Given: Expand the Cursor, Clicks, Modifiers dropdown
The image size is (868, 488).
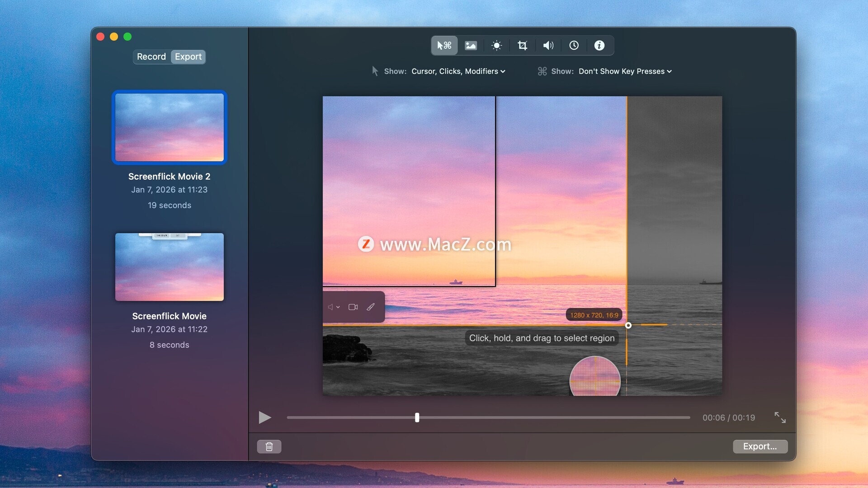Looking at the screenshot, I should (x=458, y=71).
